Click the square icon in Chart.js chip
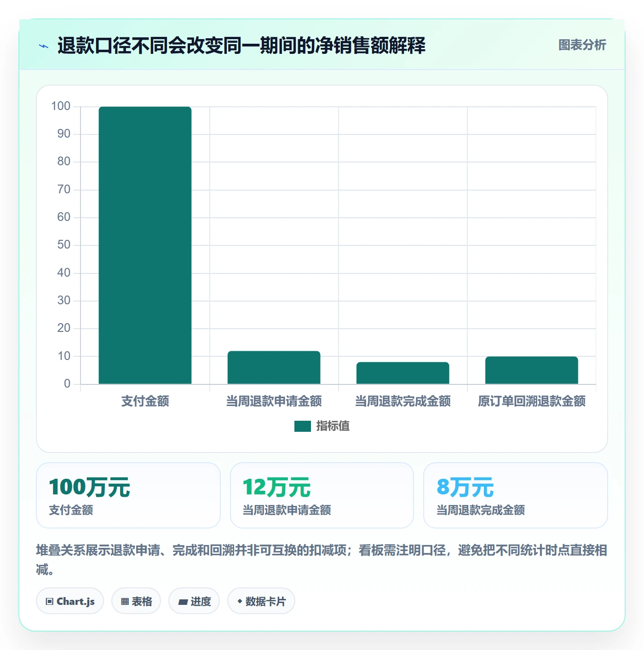 point(50,601)
